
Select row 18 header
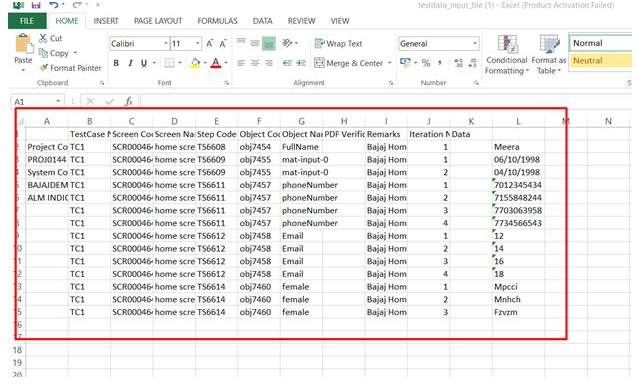click(17, 350)
